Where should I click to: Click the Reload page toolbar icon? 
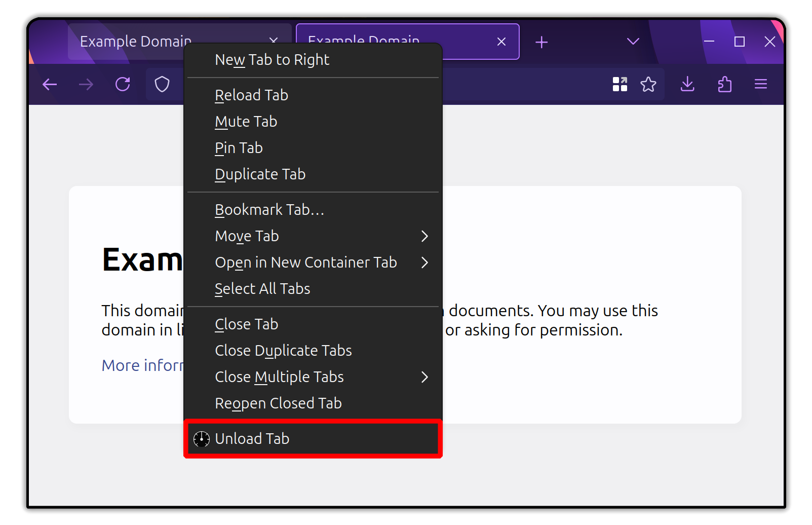pos(123,84)
